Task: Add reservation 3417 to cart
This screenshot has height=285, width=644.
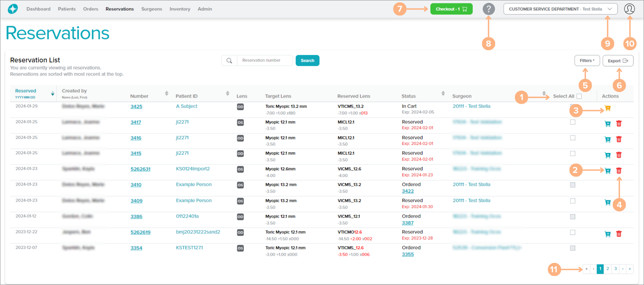Action: tap(607, 124)
